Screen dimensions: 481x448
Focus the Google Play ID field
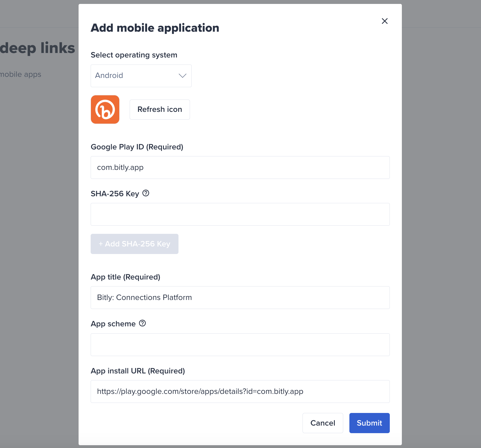(240, 167)
